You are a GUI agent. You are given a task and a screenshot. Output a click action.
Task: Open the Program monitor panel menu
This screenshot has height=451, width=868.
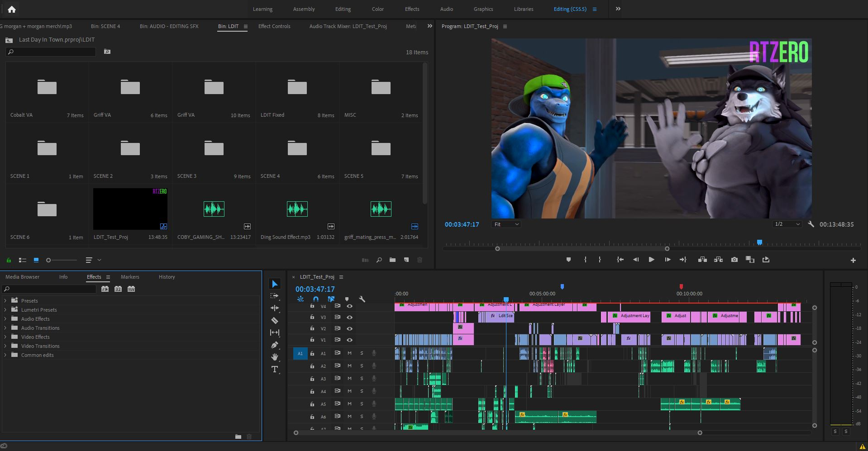click(x=505, y=26)
